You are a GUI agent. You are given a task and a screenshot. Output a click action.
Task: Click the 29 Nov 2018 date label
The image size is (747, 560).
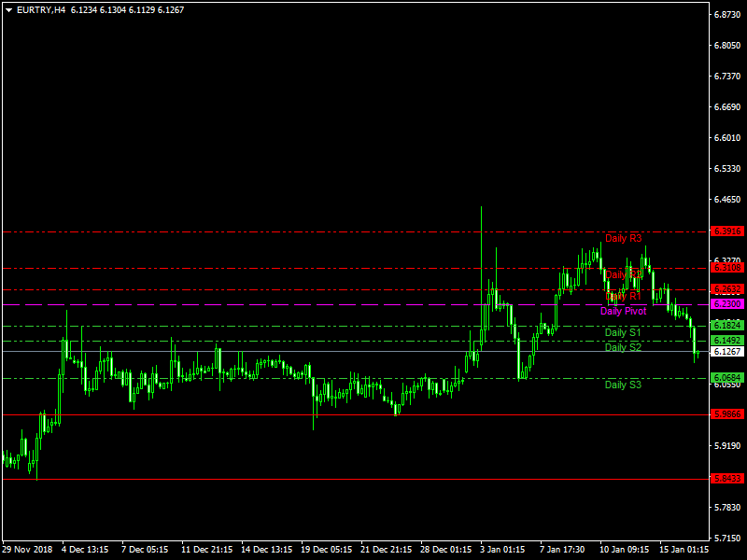[28, 550]
